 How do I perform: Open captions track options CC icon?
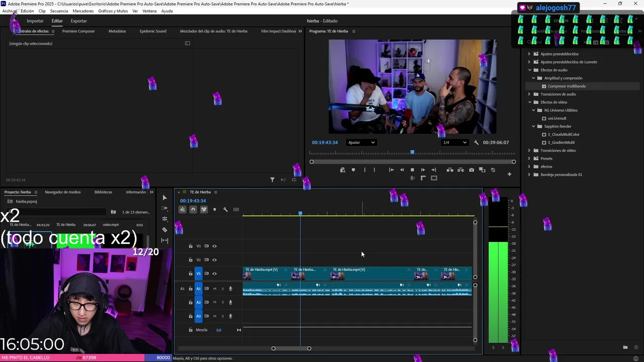click(236, 210)
